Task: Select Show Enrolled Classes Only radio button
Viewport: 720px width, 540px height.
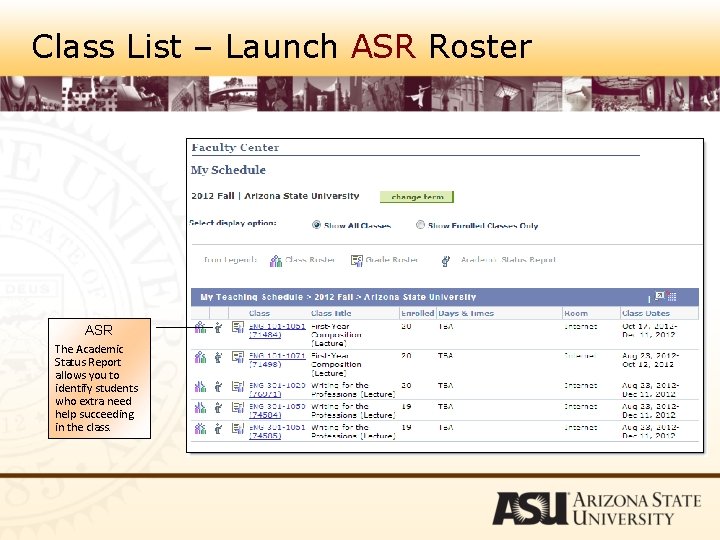Action: pos(420,225)
